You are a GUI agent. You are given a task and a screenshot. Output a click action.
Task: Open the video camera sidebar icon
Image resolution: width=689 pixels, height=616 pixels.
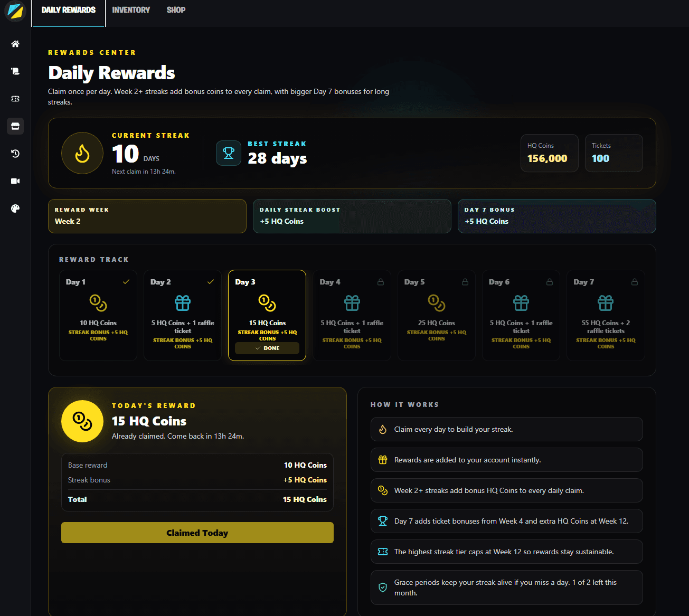tap(15, 181)
